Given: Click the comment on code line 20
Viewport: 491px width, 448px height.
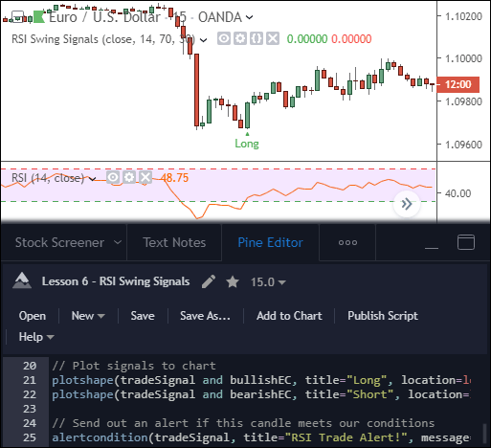Looking at the screenshot, I should tap(134, 366).
